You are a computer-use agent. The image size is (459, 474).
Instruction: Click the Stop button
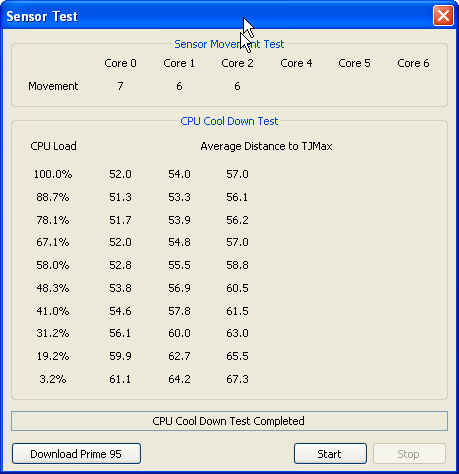click(x=409, y=454)
